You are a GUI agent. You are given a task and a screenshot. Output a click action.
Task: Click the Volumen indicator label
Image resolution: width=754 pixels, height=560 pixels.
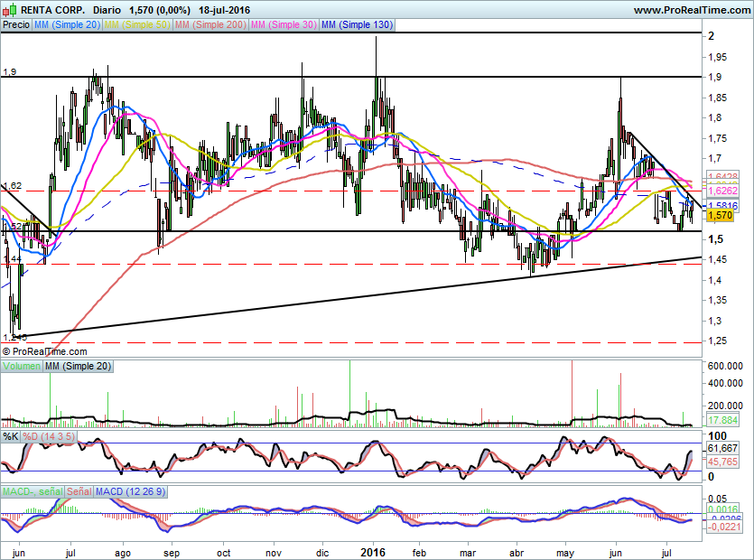tap(23, 366)
